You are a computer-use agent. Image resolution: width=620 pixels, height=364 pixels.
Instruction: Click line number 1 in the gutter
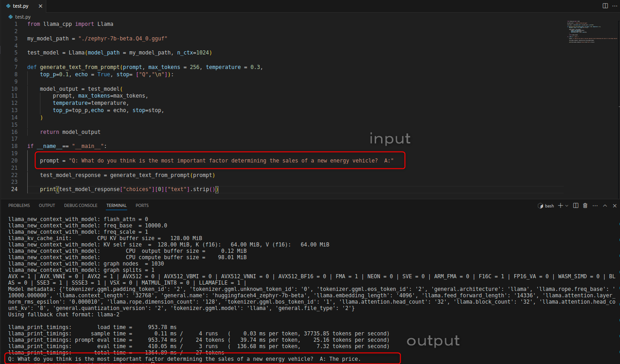(x=16, y=24)
